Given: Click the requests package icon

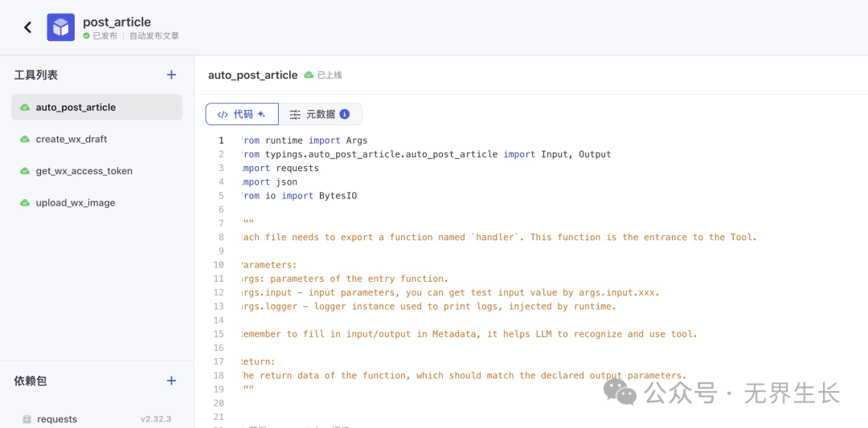Looking at the screenshot, I should click(27, 419).
